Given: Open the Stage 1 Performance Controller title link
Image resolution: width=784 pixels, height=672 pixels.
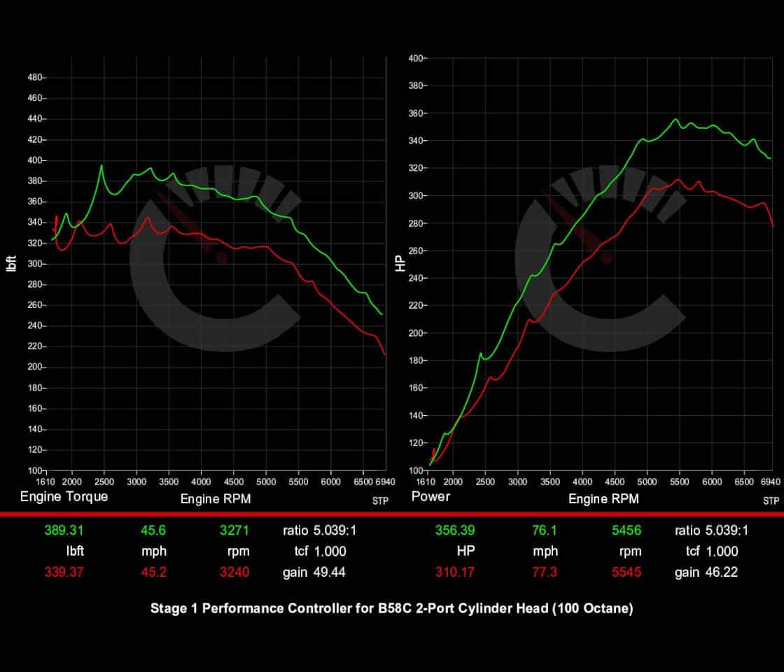Looking at the screenshot, I should point(392,609).
